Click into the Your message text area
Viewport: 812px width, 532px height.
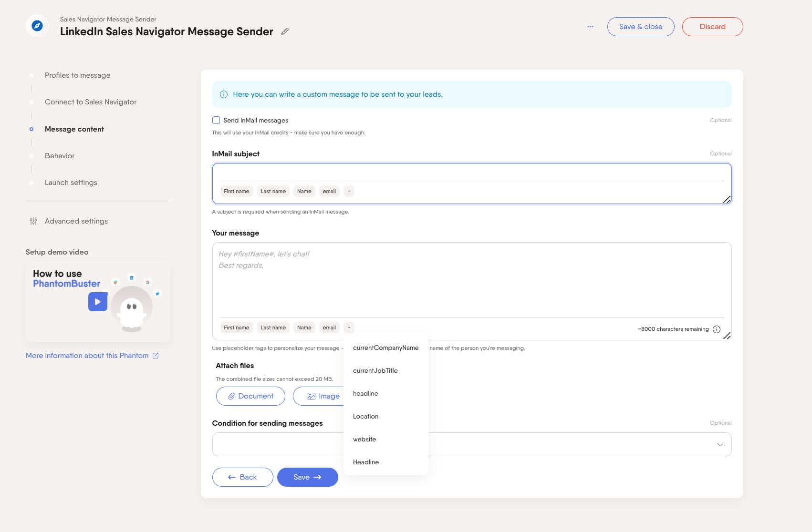pos(472,280)
